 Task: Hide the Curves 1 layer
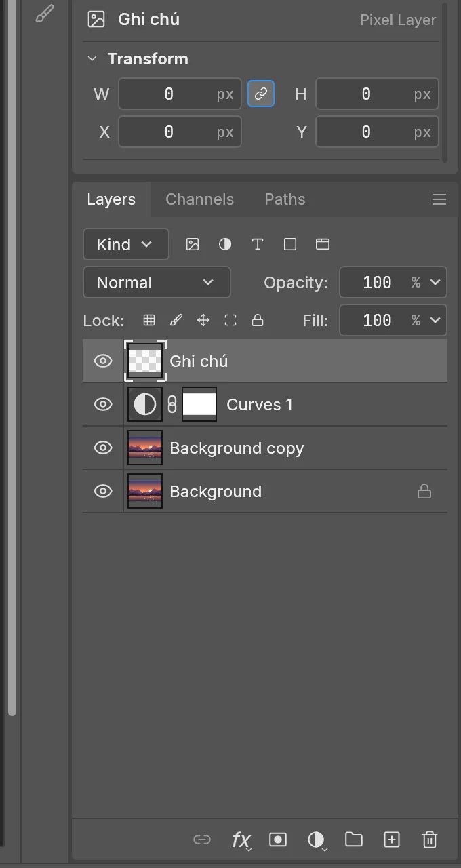tap(103, 404)
